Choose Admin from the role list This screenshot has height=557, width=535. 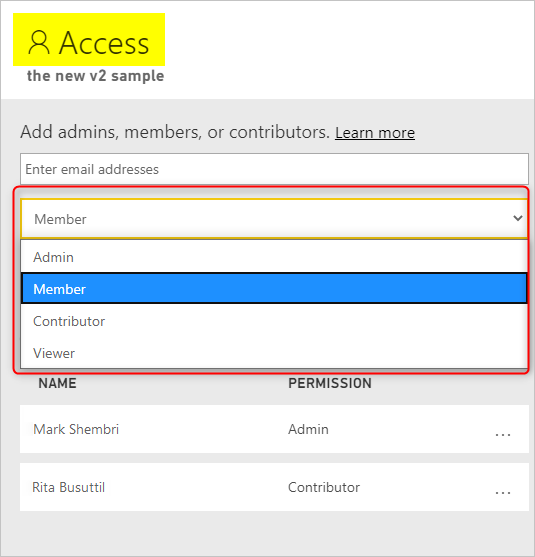point(274,257)
